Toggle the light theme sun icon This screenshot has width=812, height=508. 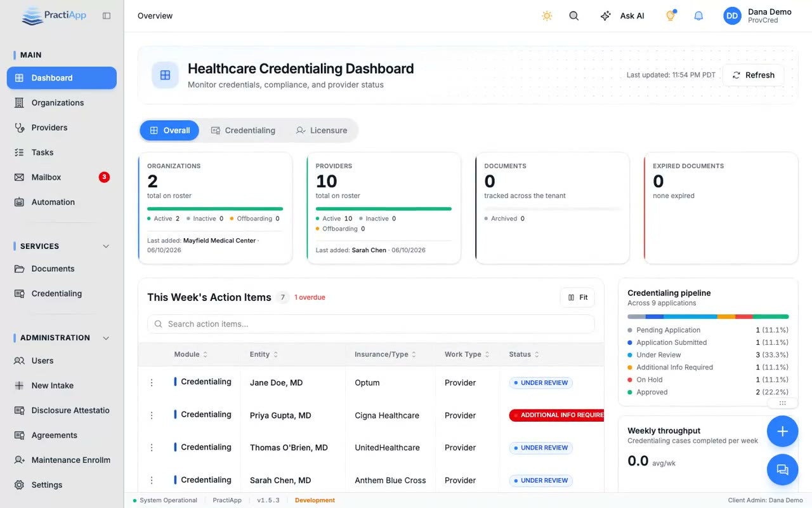click(x=547, y=16)
